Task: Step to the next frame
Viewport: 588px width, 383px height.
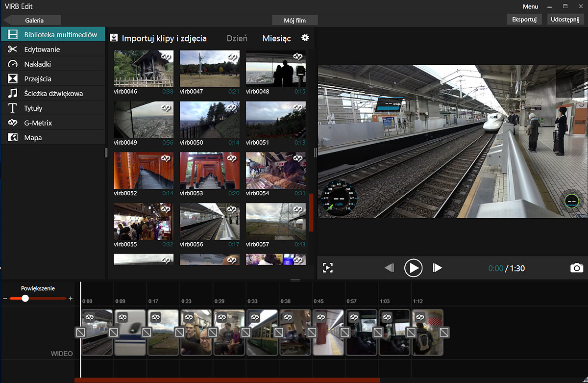Action: pos(437,268)
